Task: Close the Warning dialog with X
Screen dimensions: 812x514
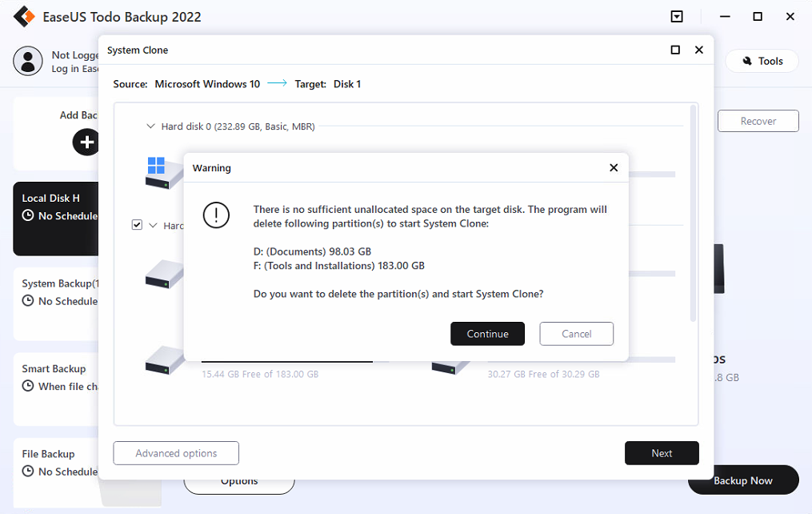Action: [614, 167]
